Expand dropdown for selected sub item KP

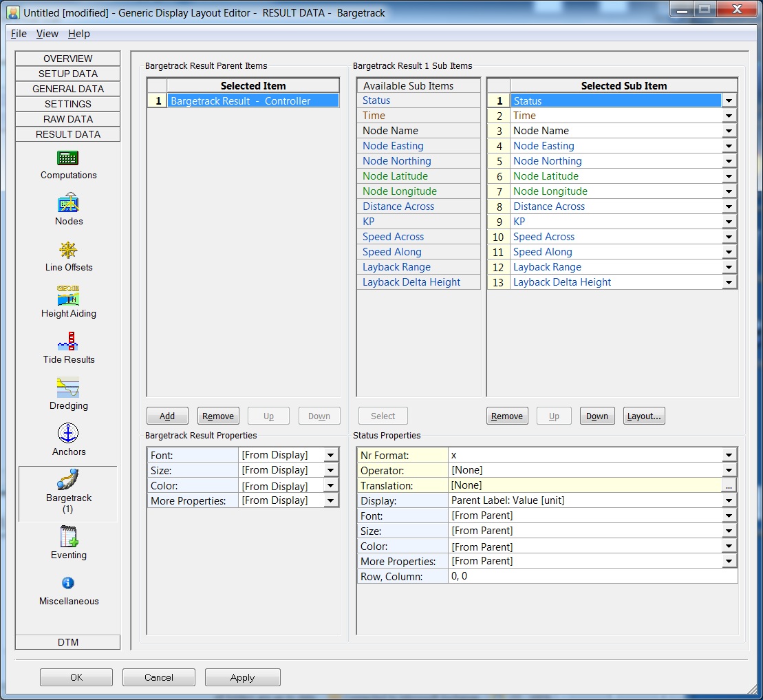729,222
